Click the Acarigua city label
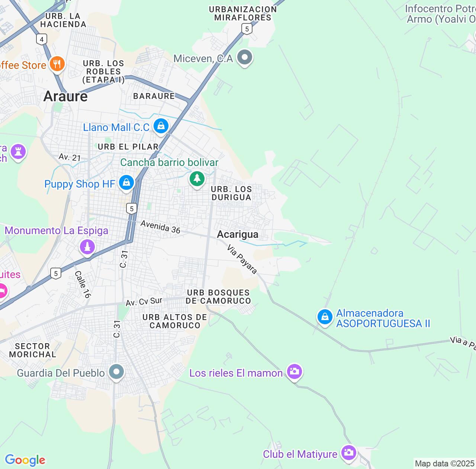The height and width of the screenshot is (469, 476). 238,234
